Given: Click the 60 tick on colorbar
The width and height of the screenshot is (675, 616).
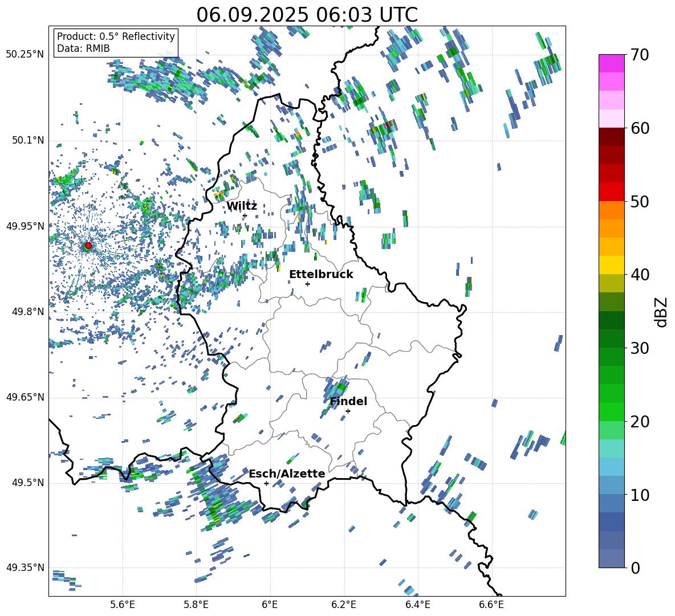Looking at the screenshot, I should point(640,128).
